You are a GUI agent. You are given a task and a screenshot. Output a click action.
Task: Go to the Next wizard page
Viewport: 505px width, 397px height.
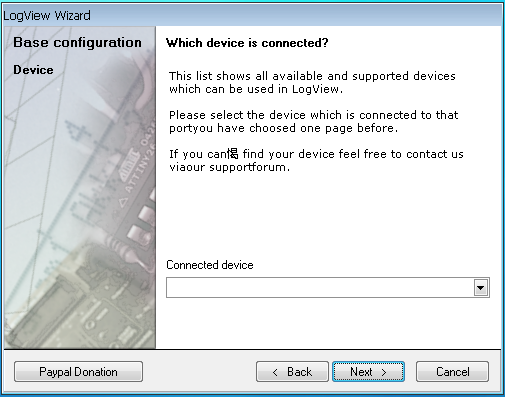368,372
